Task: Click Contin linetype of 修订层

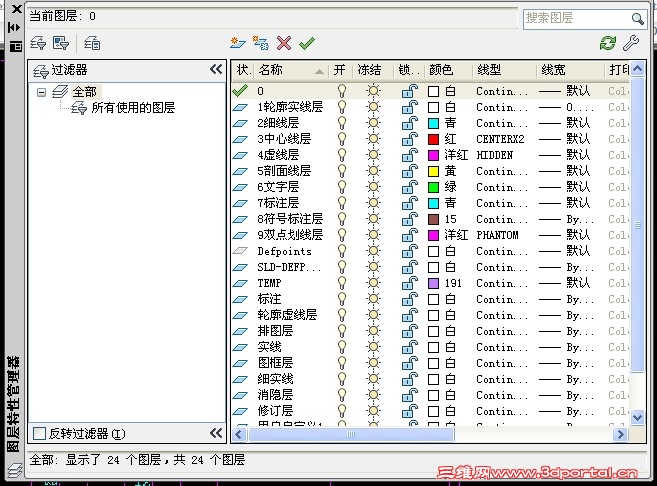Action: coord(502,411)
